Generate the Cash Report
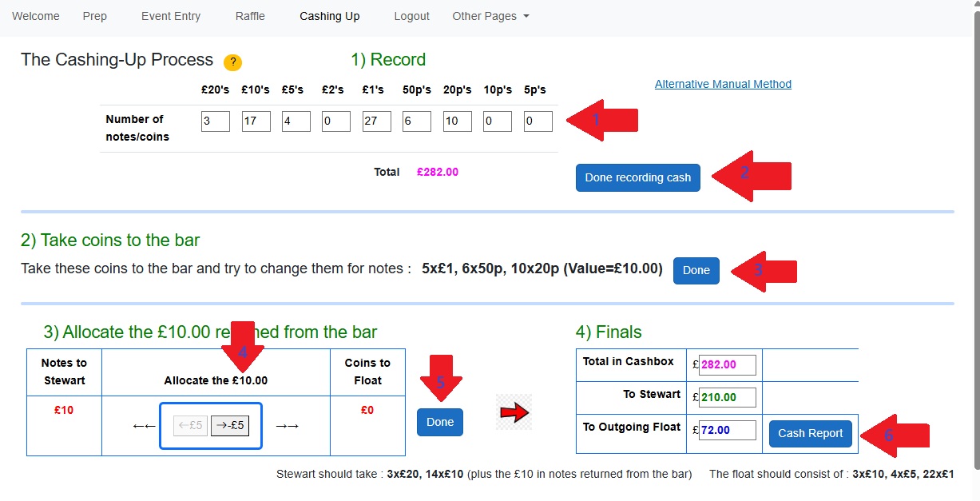 coord(810,433)
